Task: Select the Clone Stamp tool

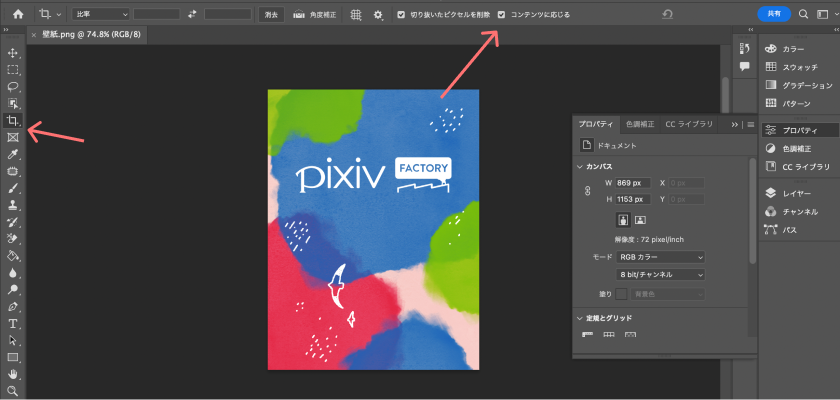Action: tap(12, 205)
